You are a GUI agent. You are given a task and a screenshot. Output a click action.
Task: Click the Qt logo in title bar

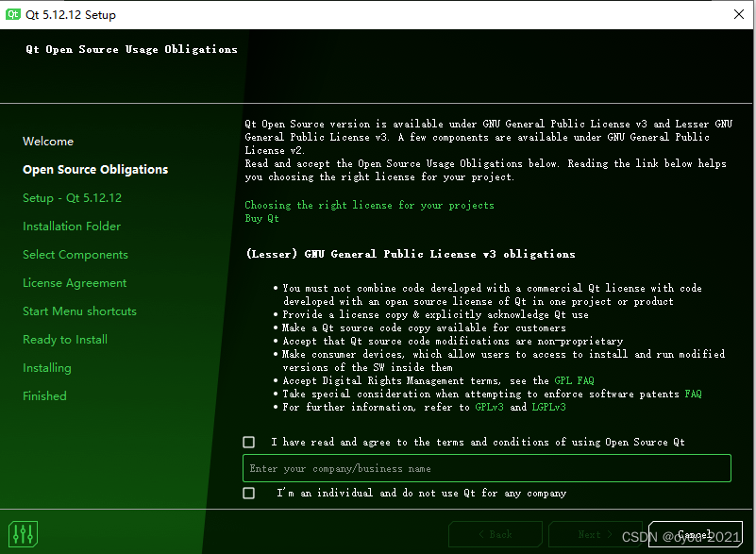coord(13,14)
